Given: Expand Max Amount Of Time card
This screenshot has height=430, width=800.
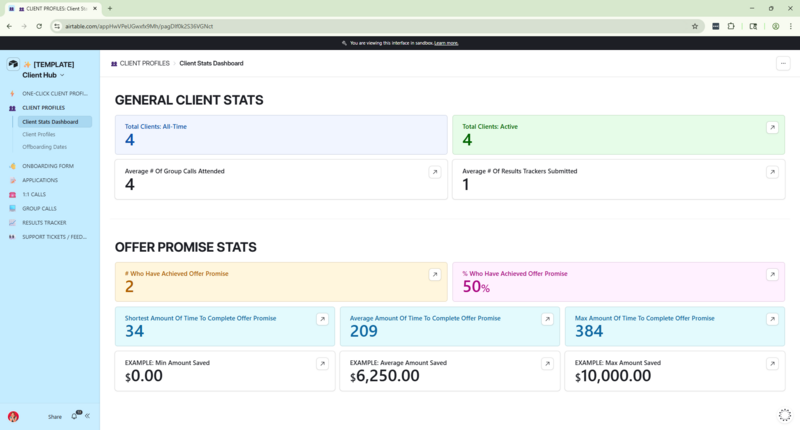Looking at the screenshot, I should pyautogui.click(x=772, y=319).
